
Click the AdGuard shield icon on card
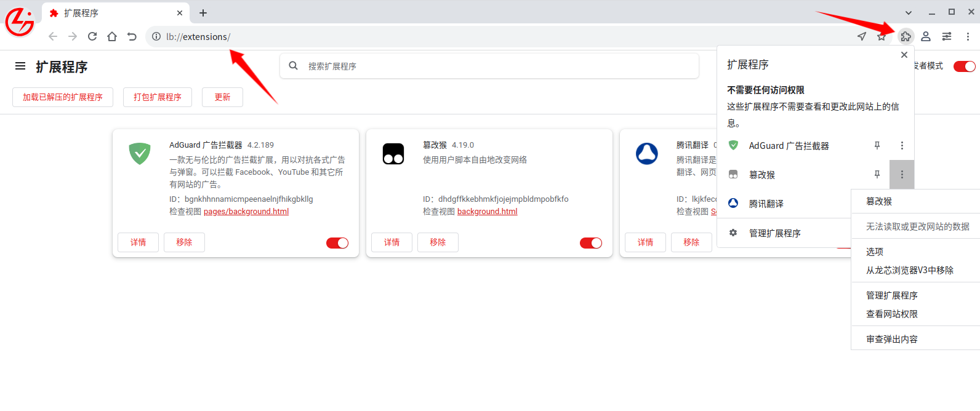140,153
